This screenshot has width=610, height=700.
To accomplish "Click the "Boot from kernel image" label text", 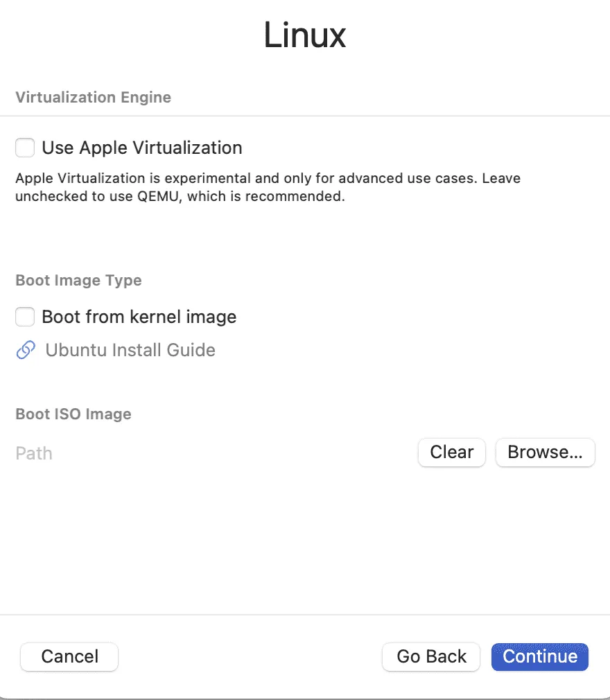I will [x=139, y=317].
